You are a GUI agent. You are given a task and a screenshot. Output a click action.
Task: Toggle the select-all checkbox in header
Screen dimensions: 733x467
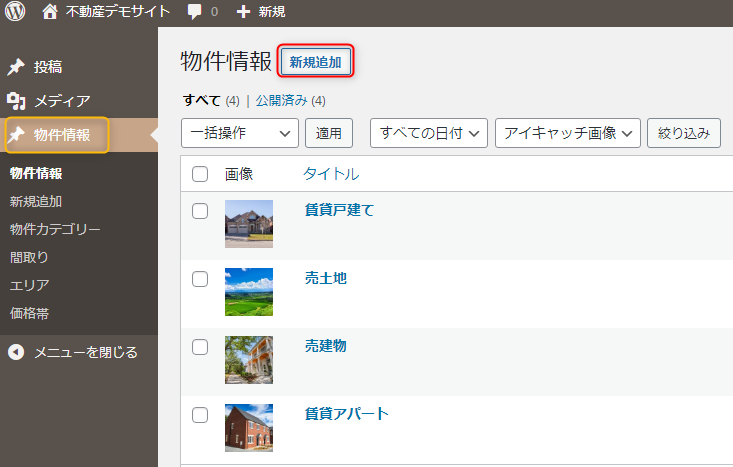coord(200,174)
